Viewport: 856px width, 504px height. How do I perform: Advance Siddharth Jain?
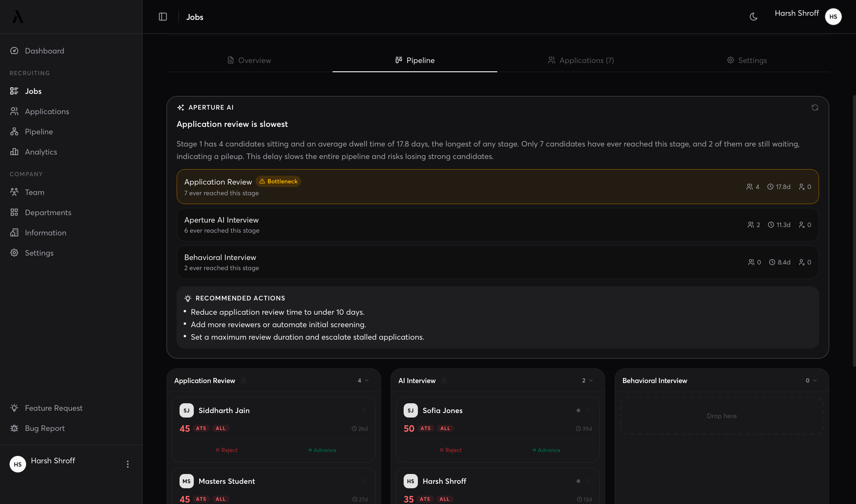coord(322,450)
